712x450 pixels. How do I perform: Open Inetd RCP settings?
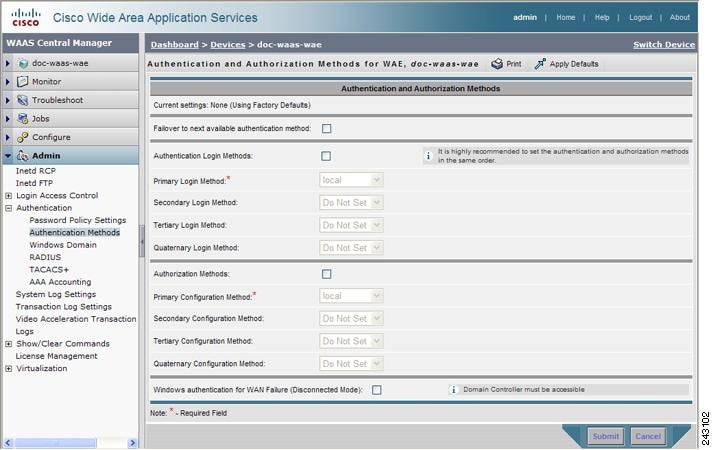[x=35, y=171]
